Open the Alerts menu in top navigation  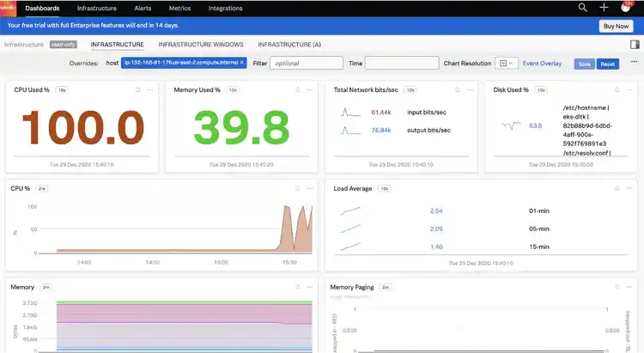click(x=143, y=8)
